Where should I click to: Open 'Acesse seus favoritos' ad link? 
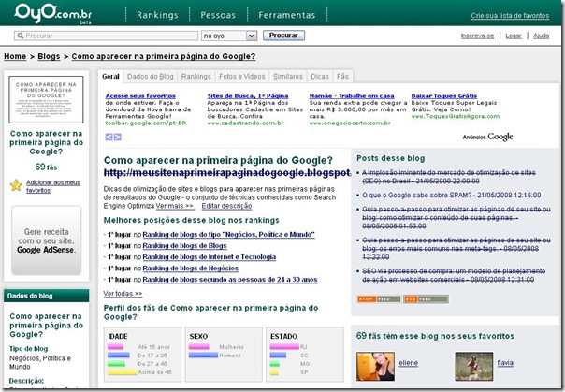coord(140,95)
